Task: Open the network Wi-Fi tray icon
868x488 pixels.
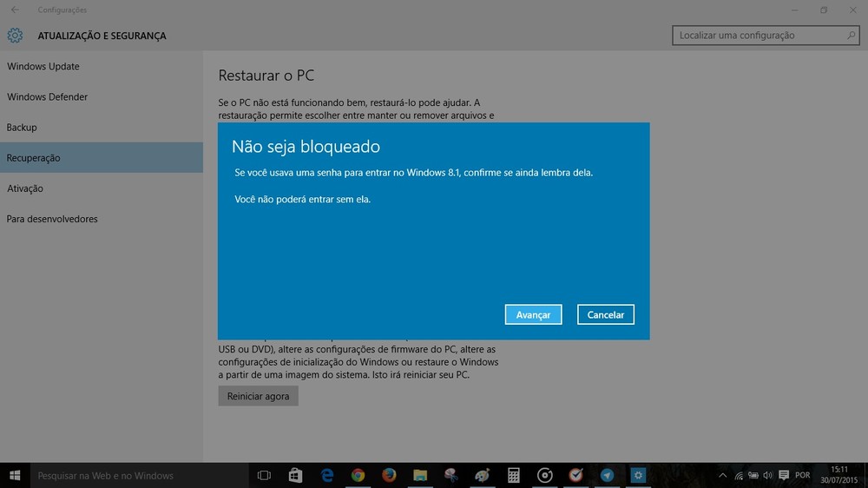Action: (739, 475)
